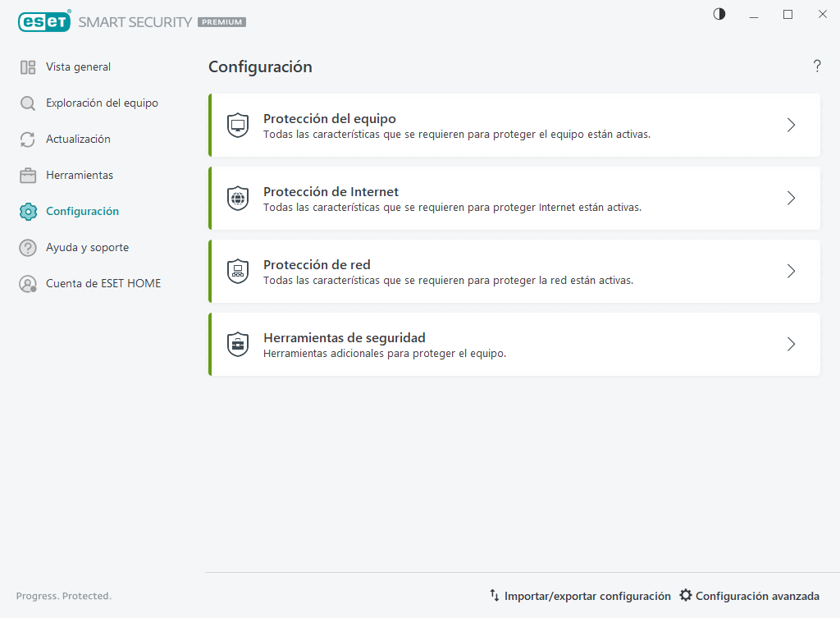Click the Actualización refresh icon
This screenshot has height=618, width=840.
(28, 140)
